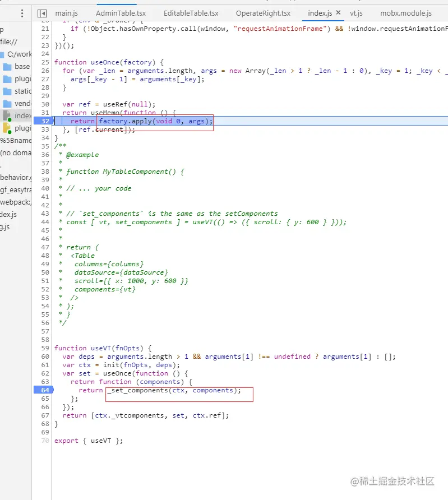
Task: Click 'factory.apply(void 0, args);' code
Action: pyautogui.click(x=156, y=121)
